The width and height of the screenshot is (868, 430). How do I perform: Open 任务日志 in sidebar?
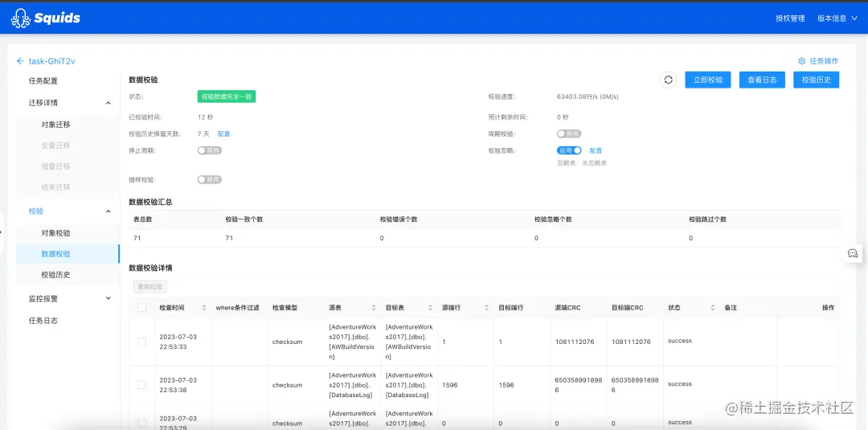43,321
